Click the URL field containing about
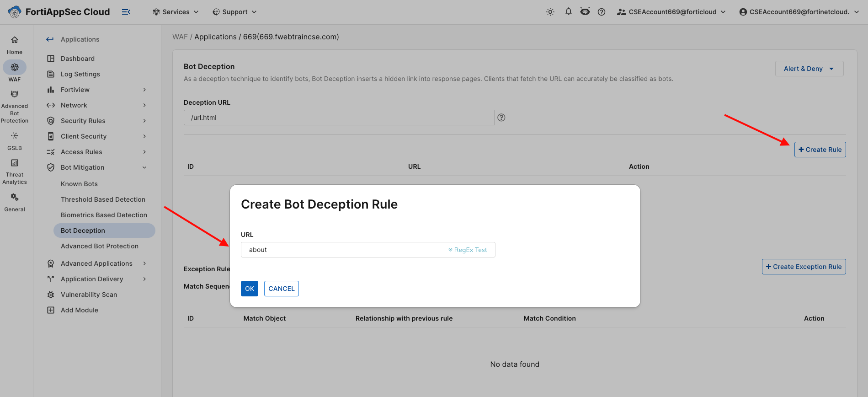The width and height of the screenshot is (868, 397). tap(368, 250)
